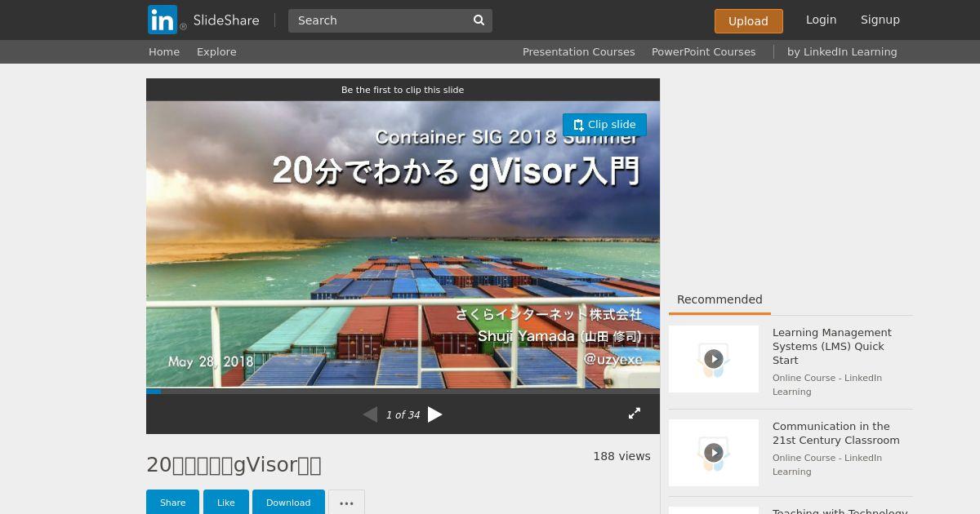Click by LinkedIn Learning link
The width and height of the screenshot is (980, 514).
(x=842, y=51)
